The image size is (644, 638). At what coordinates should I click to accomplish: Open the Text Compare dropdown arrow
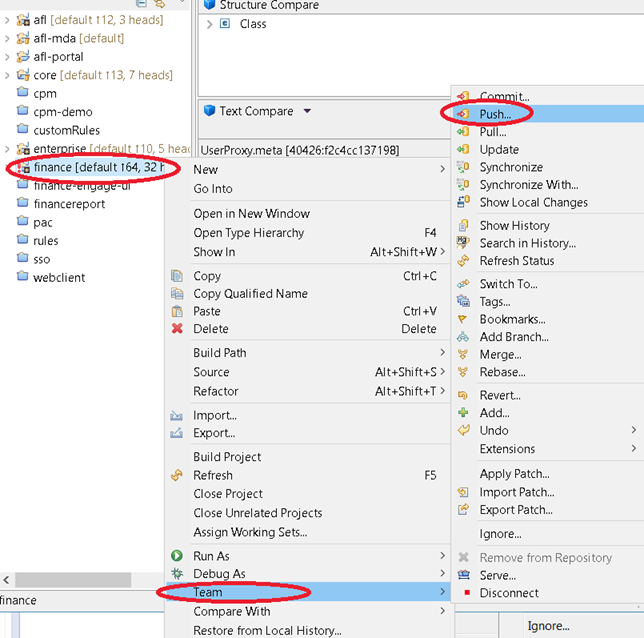[x=307, y=111]
